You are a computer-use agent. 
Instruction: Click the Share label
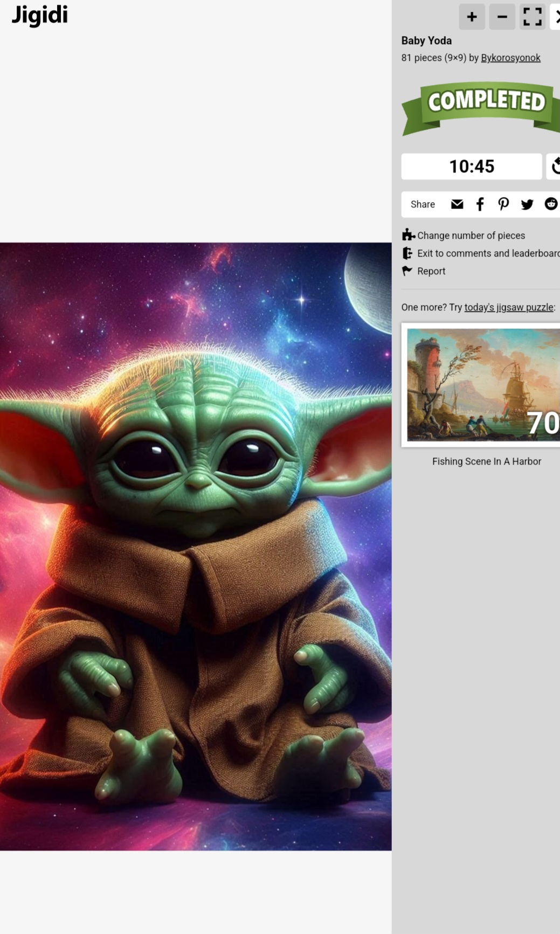click(x=423, y=204)
